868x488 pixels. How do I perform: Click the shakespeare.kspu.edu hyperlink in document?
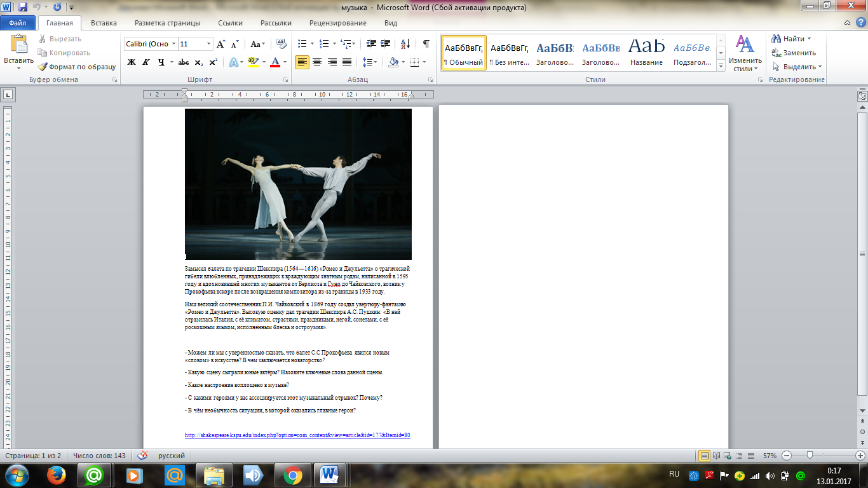tap(297, 435)
